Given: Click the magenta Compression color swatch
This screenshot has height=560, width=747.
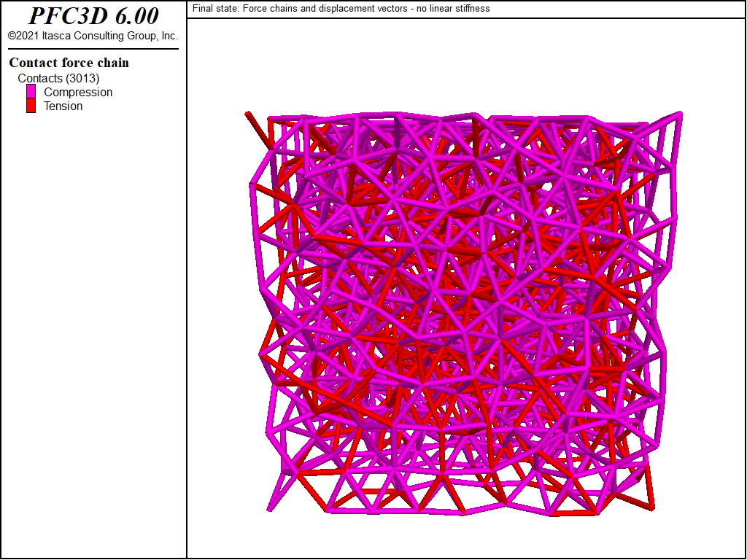Looking at the screenshot, I should 31,92.
